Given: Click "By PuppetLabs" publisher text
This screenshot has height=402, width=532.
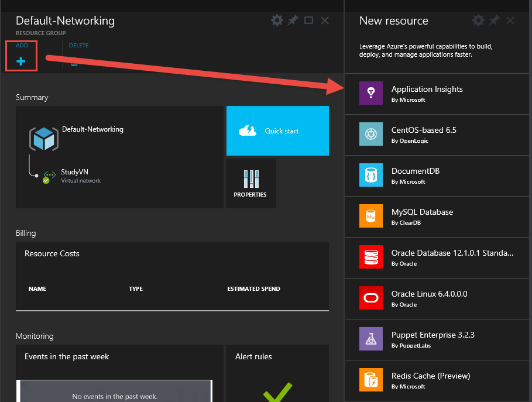Looking at the screenshot, I should coord(411,346).
